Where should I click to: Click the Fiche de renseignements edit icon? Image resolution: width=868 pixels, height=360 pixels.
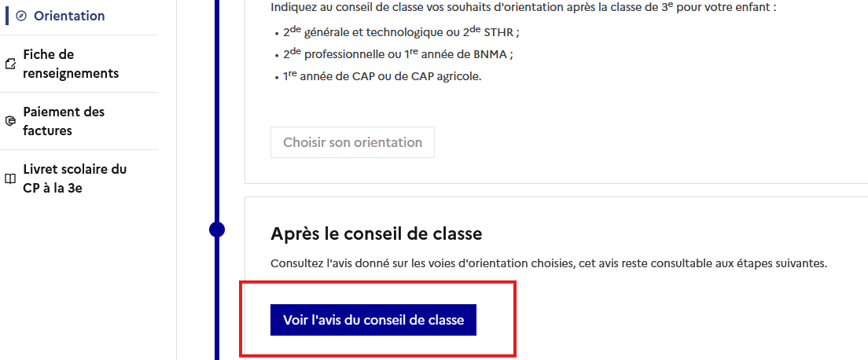10,64
